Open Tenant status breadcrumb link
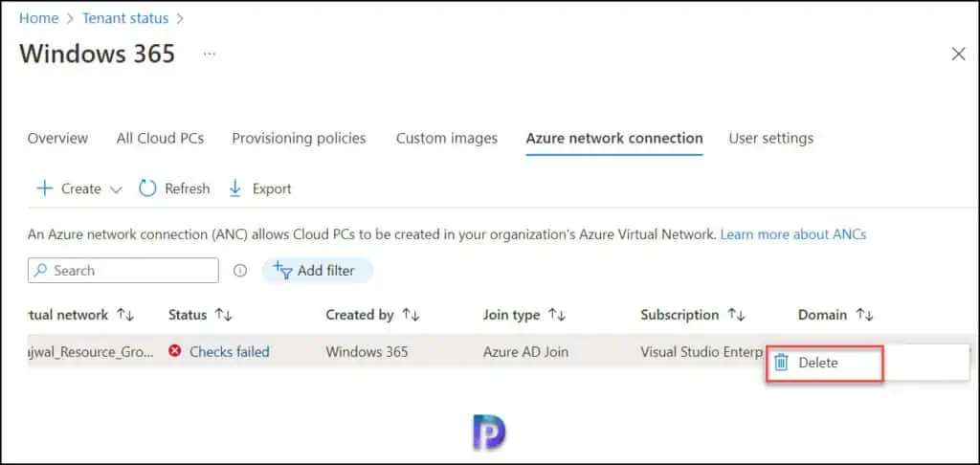The height and width of the screenshot is (465, 980). (125, 18)
